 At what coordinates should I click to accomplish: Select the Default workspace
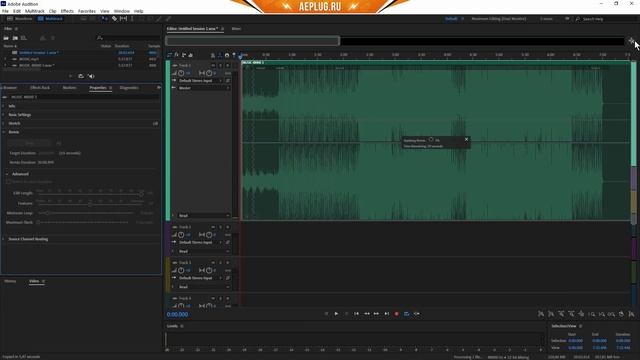click(451, 19)
